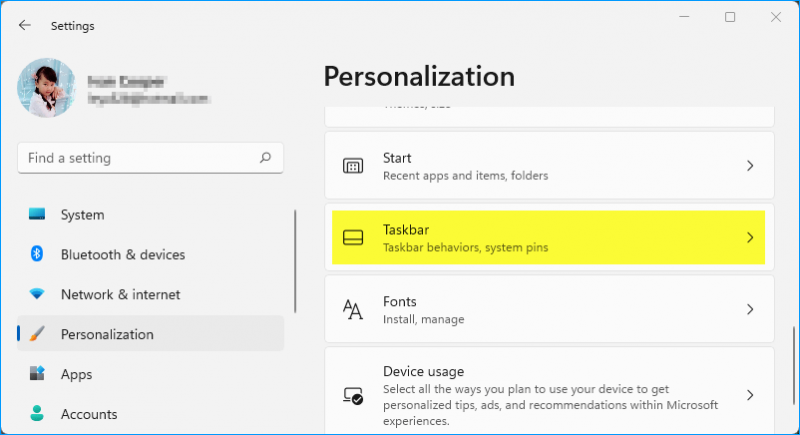
Task: Open Taskbar behaviors settings
Action: click(x=549, y=238)
